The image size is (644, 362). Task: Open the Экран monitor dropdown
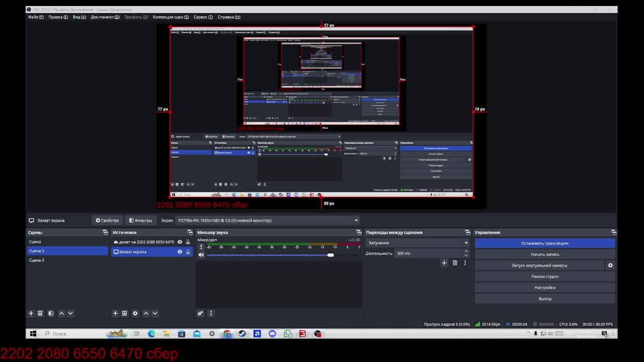(267, 220)
